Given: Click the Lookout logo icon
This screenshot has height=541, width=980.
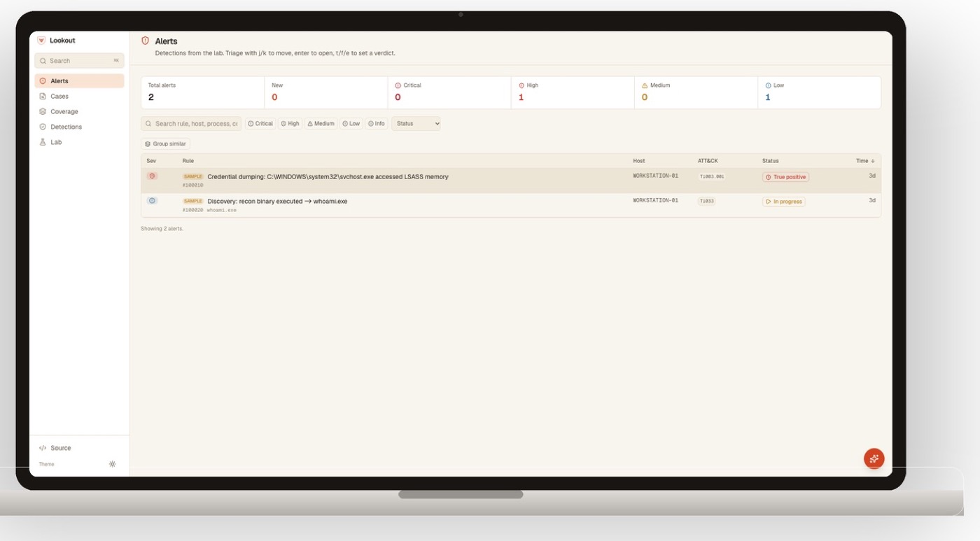Looking at the screenshot, I should pyautogui.click(x=41, y=41).
